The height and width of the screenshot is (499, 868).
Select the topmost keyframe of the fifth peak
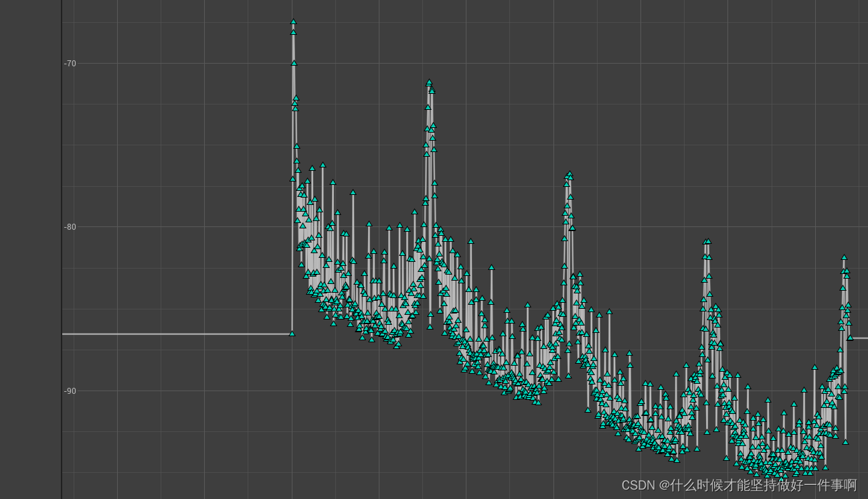click(x=844, y=257)
